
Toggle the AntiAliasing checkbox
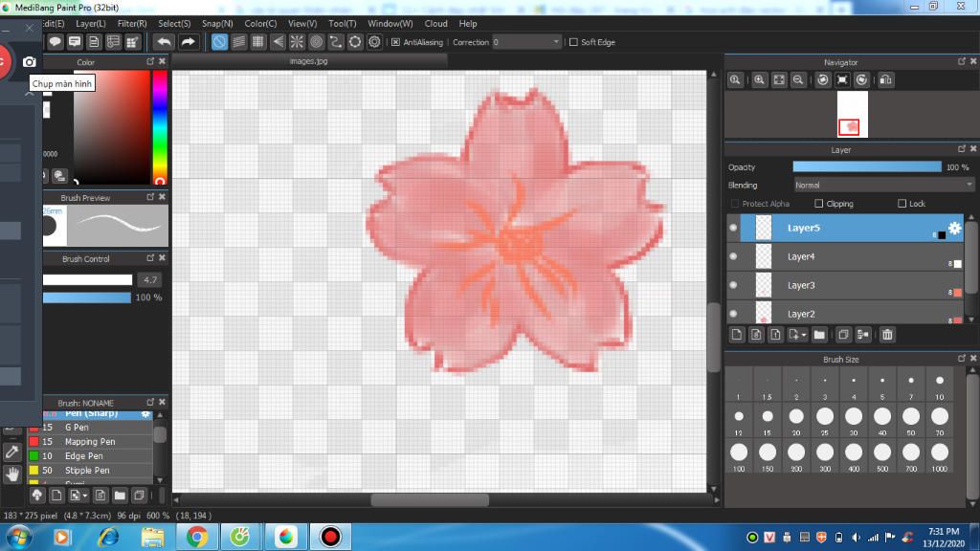click(395, 42)
